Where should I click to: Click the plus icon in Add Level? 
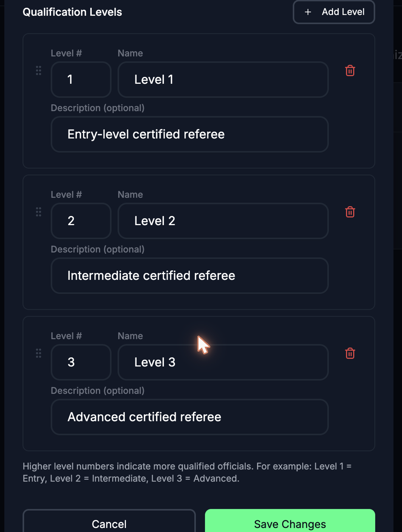pyautogui.click(x=308, y=12)
